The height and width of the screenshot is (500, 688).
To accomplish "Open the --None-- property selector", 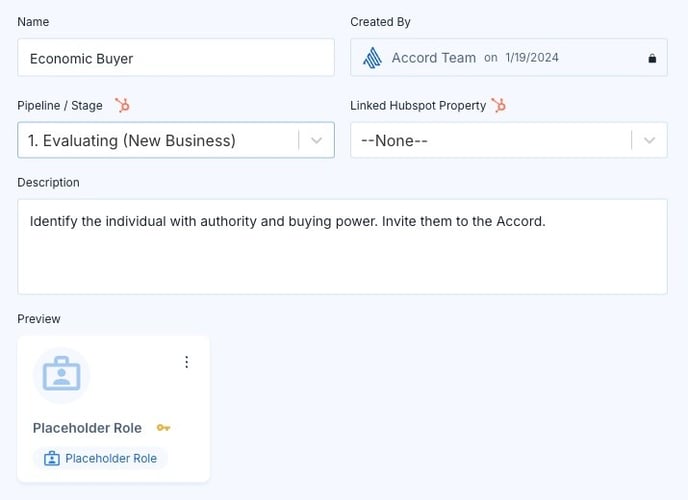I will (x=509, y=140).
